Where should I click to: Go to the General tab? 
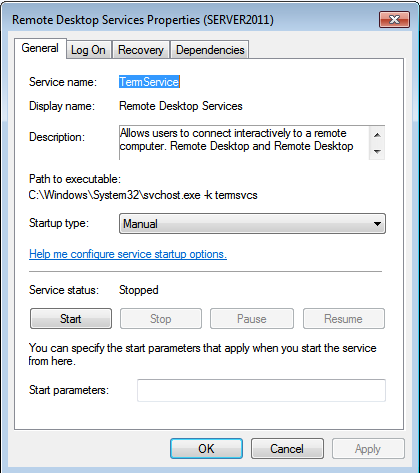(x=40, y=48)
